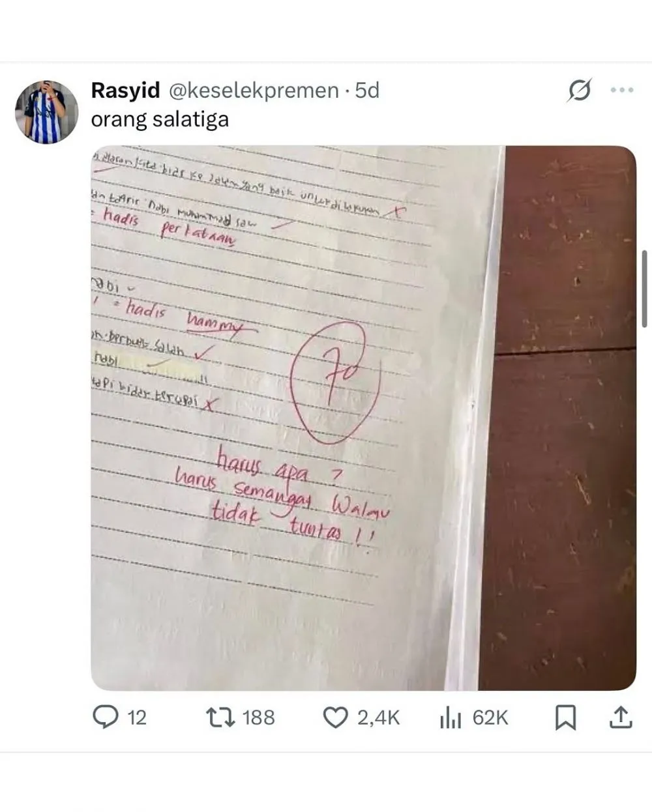Click the share upload icon
The image size is (652, 812).
pos(621,718)
